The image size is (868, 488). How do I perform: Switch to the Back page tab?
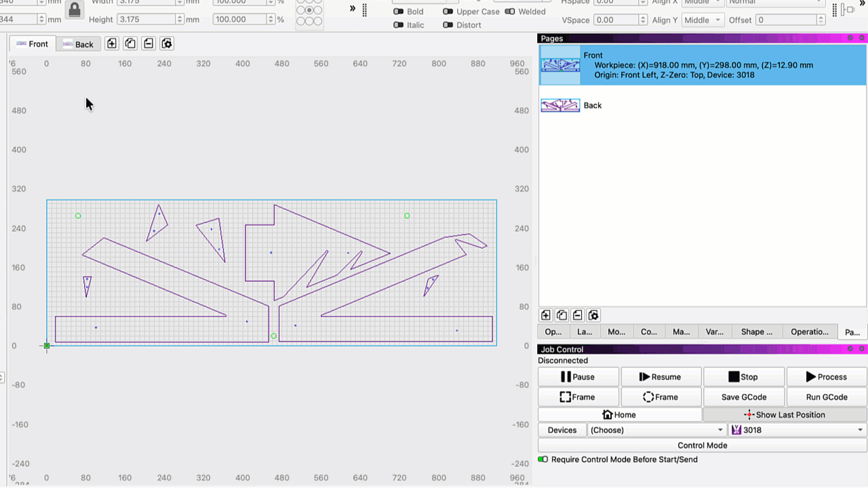coord(78,44)
